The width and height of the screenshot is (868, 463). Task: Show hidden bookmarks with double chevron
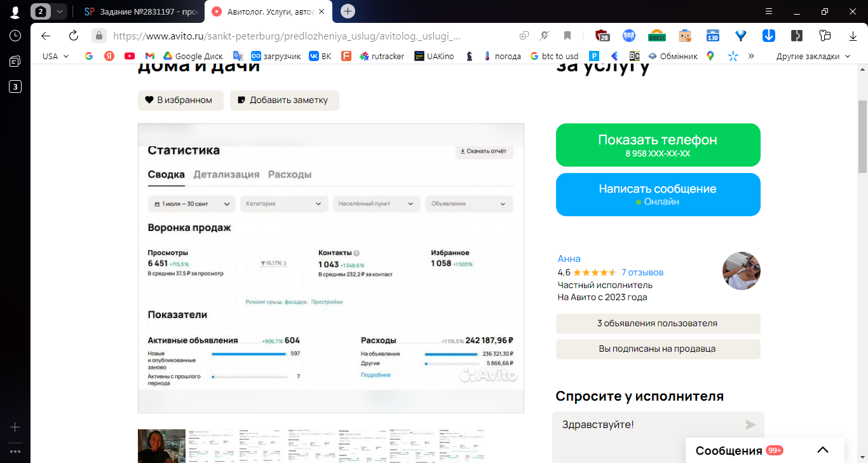click(751, 56)
